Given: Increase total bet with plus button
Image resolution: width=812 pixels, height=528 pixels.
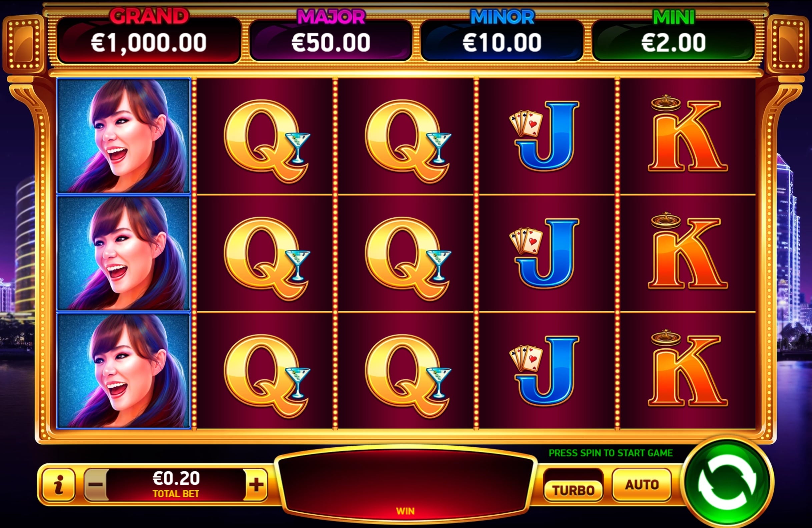Looking at the screenshot, I should point(256,484).
